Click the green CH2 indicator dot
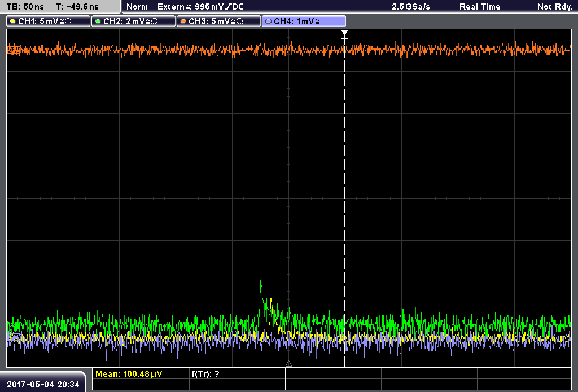 click(98, 21)
